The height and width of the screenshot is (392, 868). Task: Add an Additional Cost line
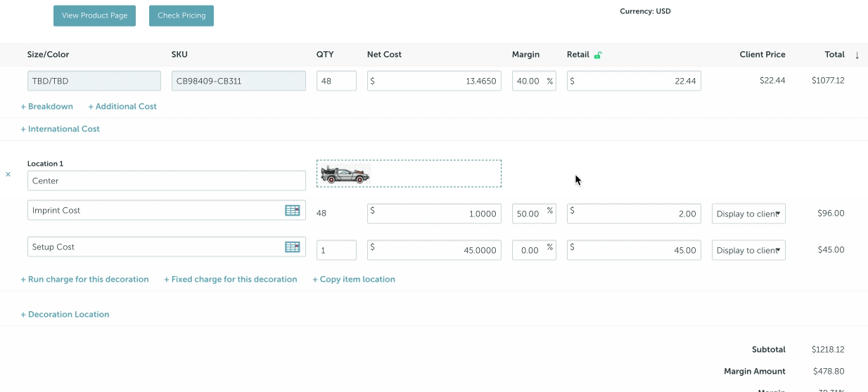click(122, 106)
